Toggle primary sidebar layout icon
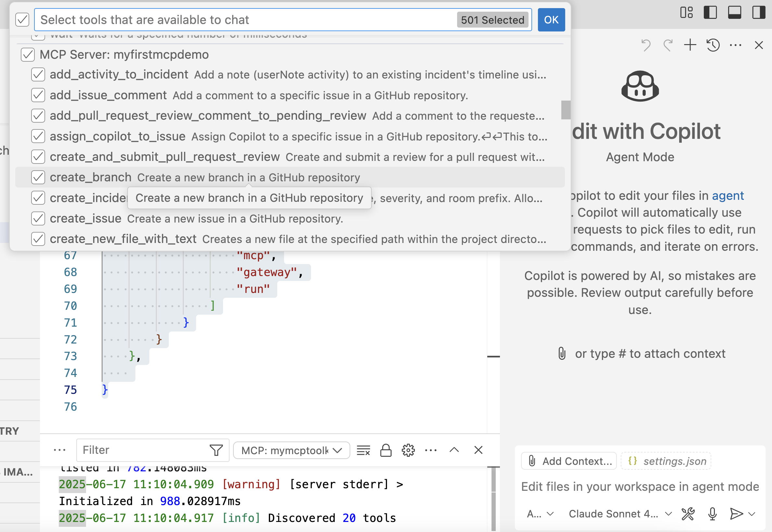The height and width of the screenshot is (532, 772). tap(710, 13)
